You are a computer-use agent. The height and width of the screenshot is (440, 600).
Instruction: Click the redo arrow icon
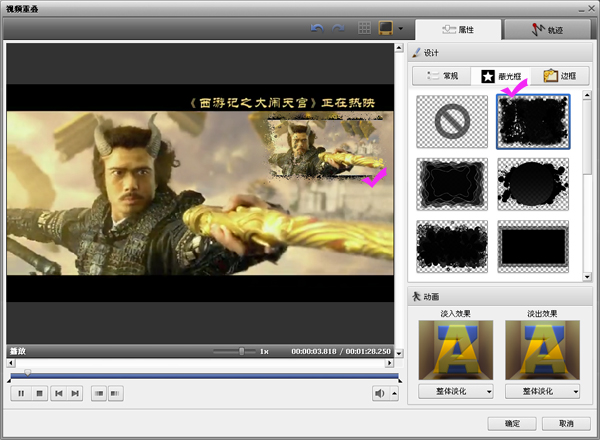(x=338, y=28)
